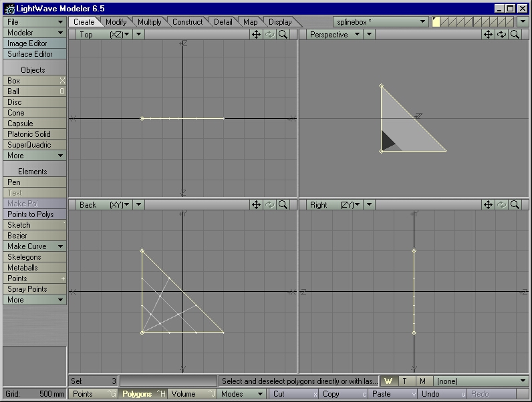Click the rotate icon in Perspective viewport
The image size is (532, 402).
[501, 35]
